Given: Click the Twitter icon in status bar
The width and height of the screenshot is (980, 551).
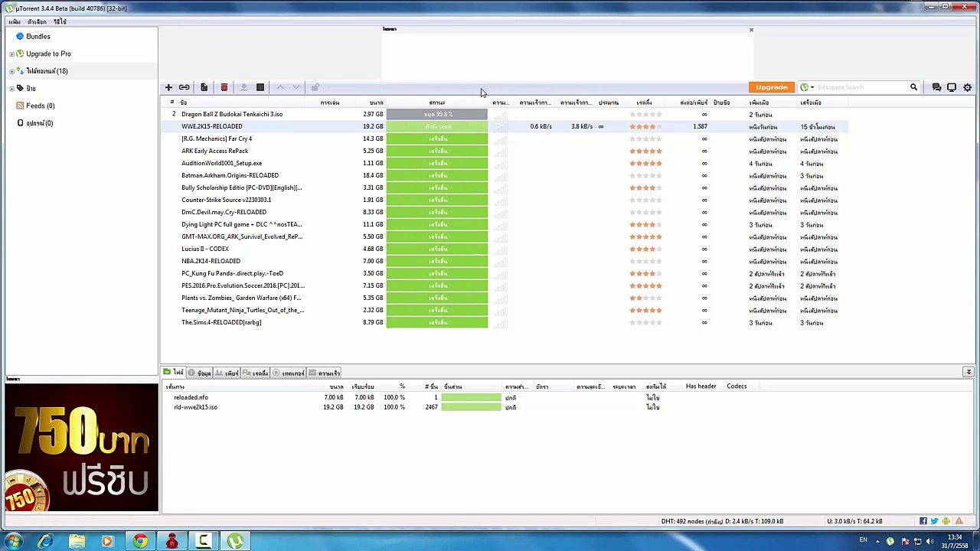Looking at the screenshot, I should click(x=935, y=521).
